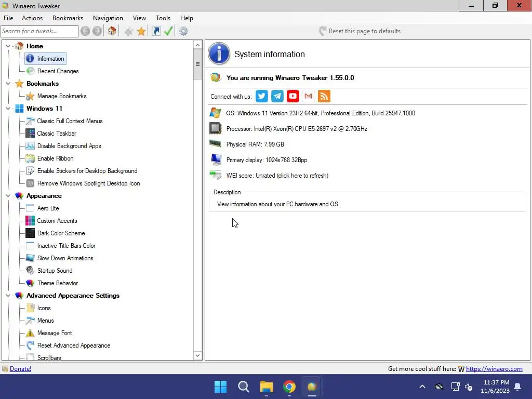Open the Twitter social icon
This screenshot has height=399, width=532.
[x=262, y=96]
